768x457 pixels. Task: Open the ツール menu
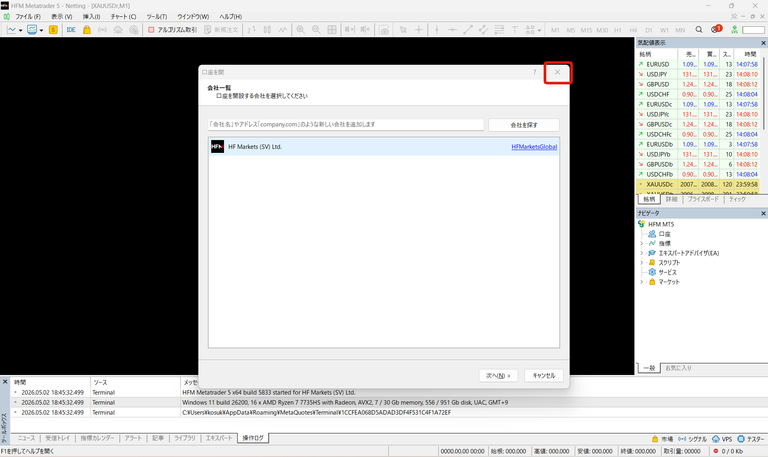point(157,17)
